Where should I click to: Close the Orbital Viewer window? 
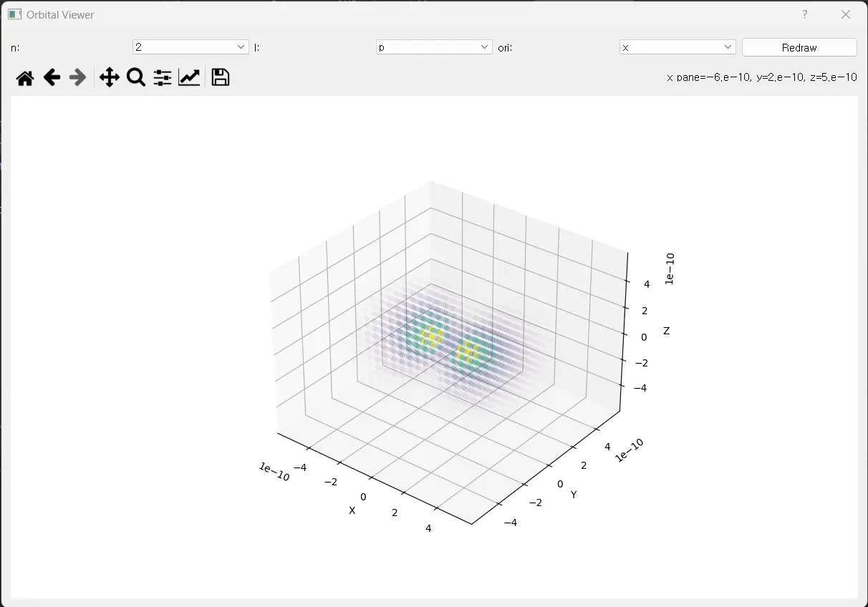[846, 14]
